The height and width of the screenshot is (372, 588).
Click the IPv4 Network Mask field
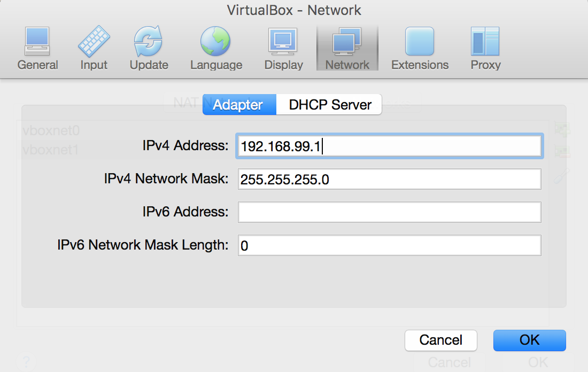[389, 179]
